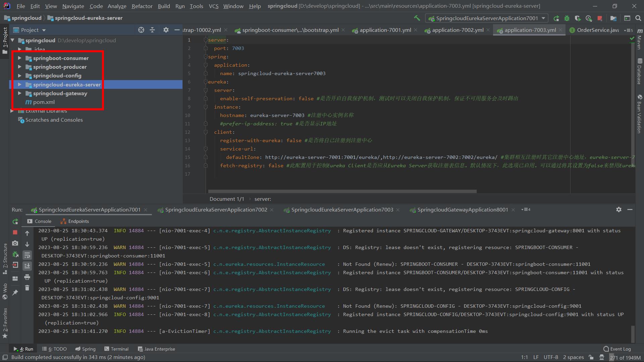
Task: Click the editor horizontal scrollbar
Action: pyautogui.click(x=342, y=191)
